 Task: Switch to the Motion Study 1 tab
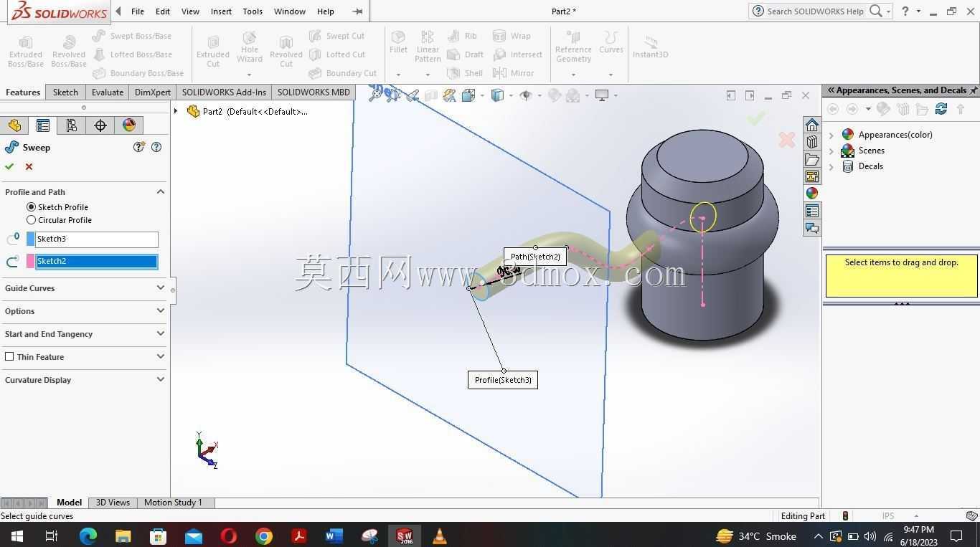click(x=173, y=503)
